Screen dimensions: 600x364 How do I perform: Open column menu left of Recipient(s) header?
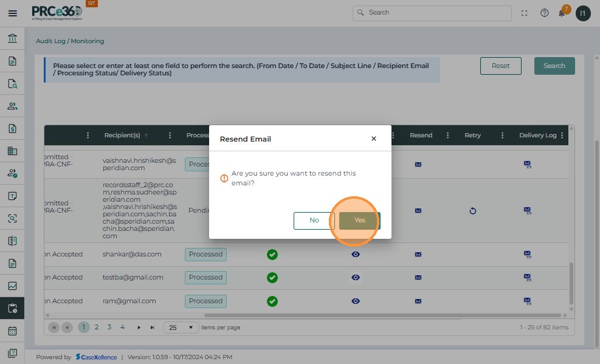tap(88, 136)
